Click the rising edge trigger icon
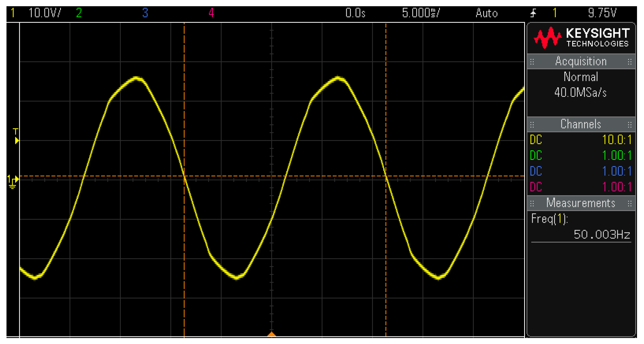This screenshot has width=644, height=344. click(x=533, y=13)
